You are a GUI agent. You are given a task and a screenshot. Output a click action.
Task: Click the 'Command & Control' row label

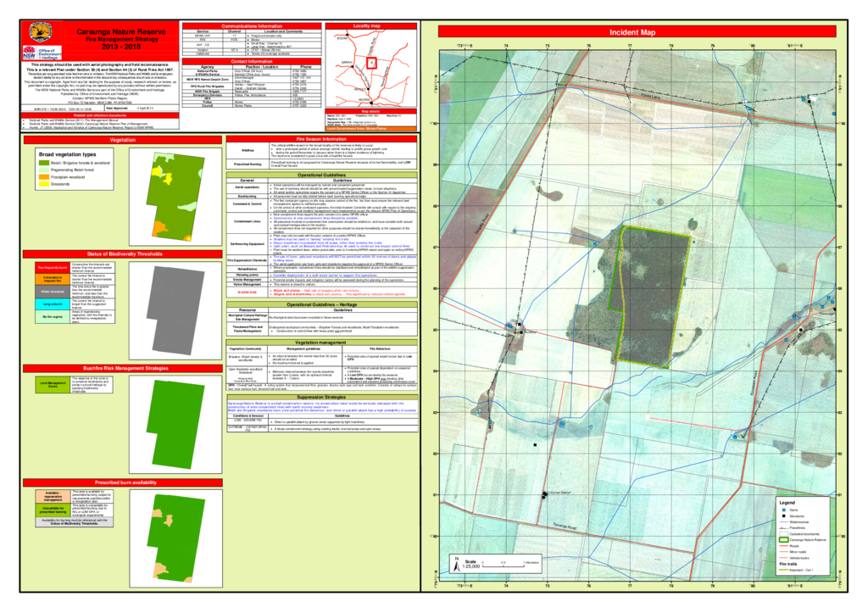[x=248, y=203]
